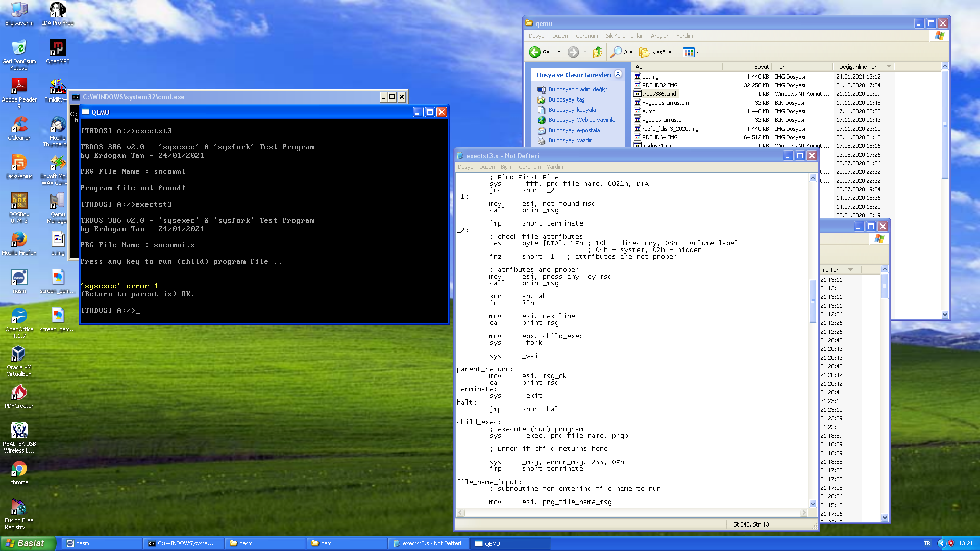Viewport: 980px width, 551px height.
Task: Open the OpenMPT desktop shortcut
Action: coord(58,52)
